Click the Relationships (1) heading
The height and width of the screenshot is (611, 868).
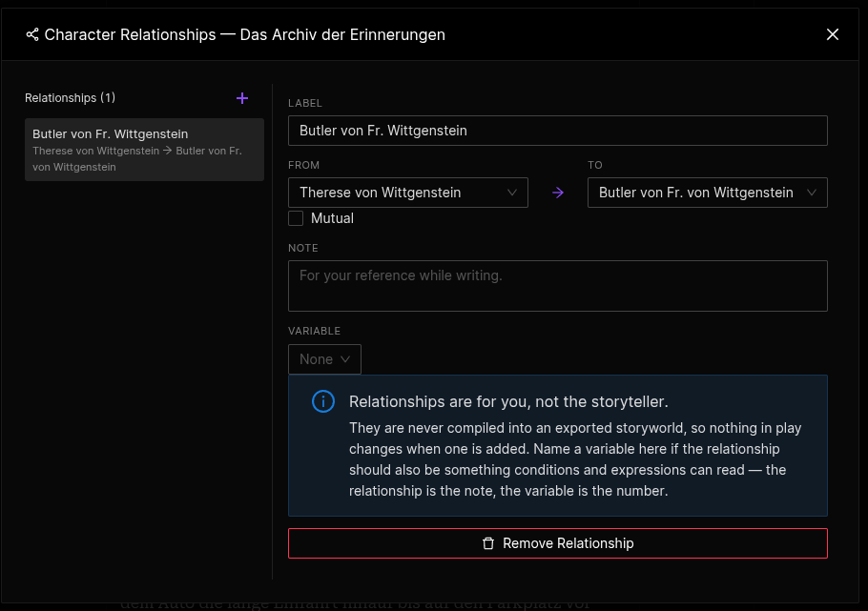point(71,98)
